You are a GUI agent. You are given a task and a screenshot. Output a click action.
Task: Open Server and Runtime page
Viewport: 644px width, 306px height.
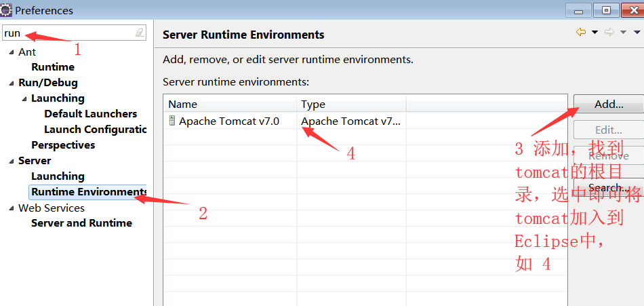coord(81,223)
